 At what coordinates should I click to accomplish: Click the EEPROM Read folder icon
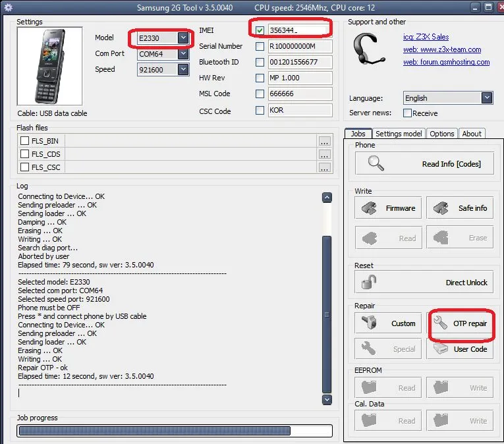[x=369, y=387]
